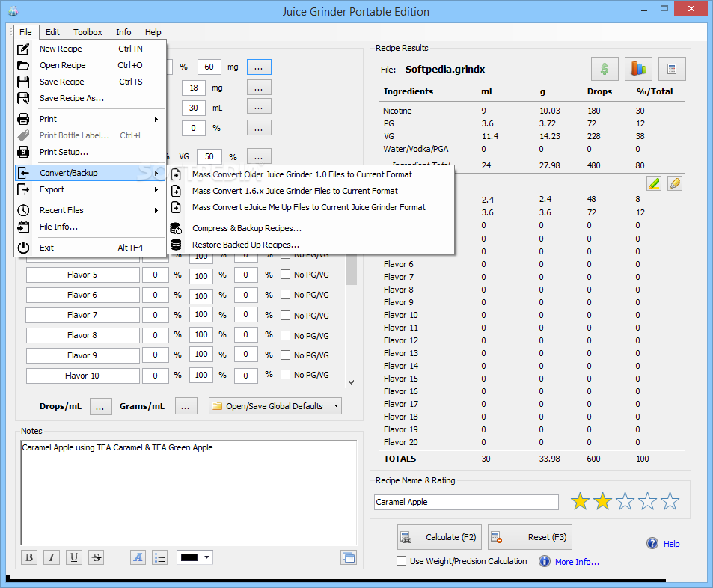Click the green highlighter pen icon
Screen dimensions: 713x588
[654, 183]
